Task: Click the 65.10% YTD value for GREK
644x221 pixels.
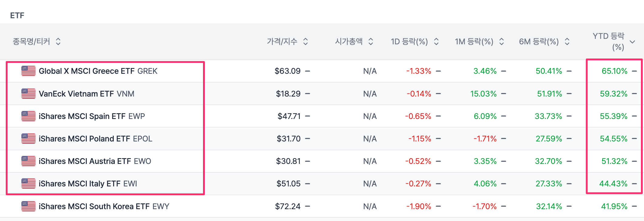Action: (614, 71)
